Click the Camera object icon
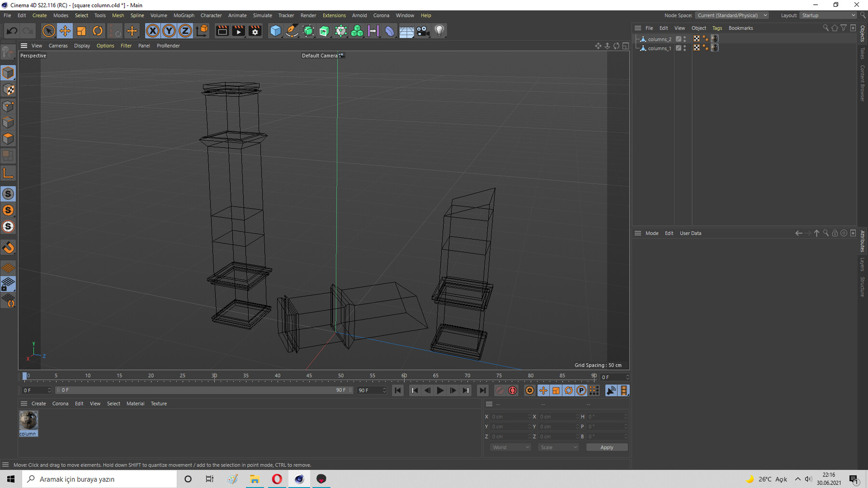Screen dimensions: 868x488 pos(422,31)
